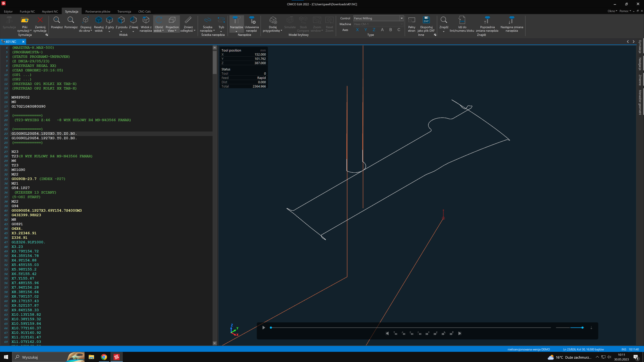
Task: Step back to previous tool change
Action: [x=395, y=333]
